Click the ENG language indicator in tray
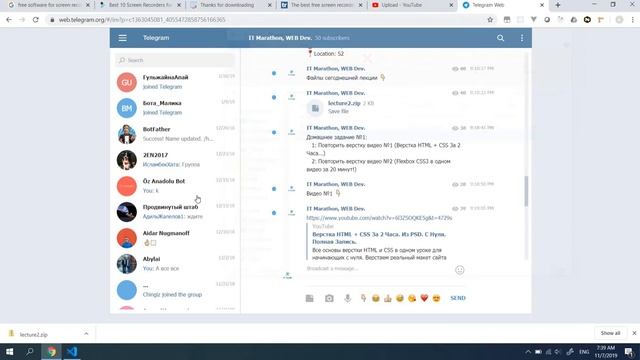The height and width of the screenshot is (360, 640). [584, 351]
